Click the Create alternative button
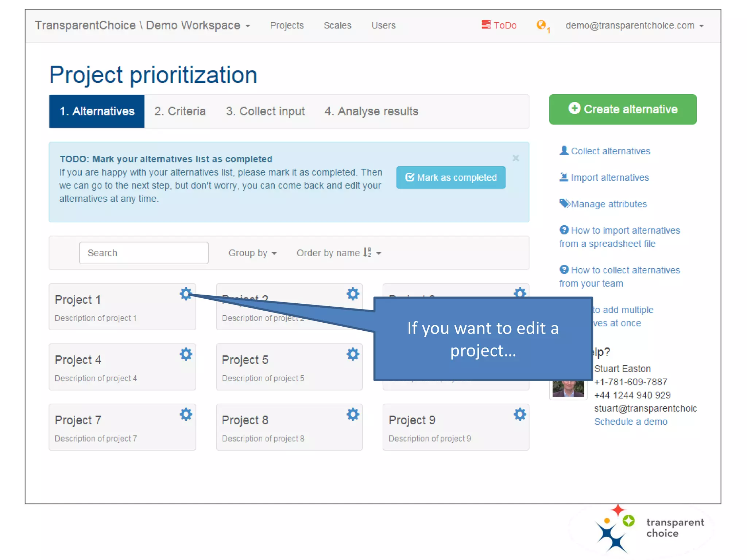The width and height of the screenshot is (747, 560). point(623,109)
